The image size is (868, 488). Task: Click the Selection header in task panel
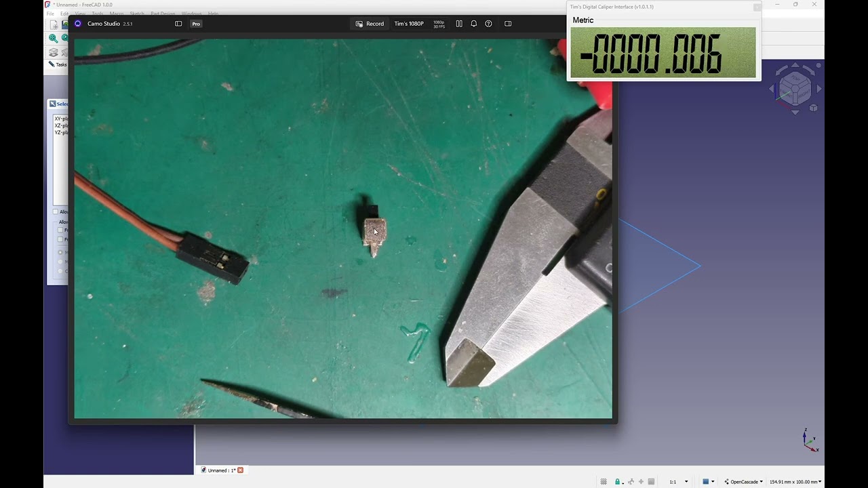(x=59, y=104)
